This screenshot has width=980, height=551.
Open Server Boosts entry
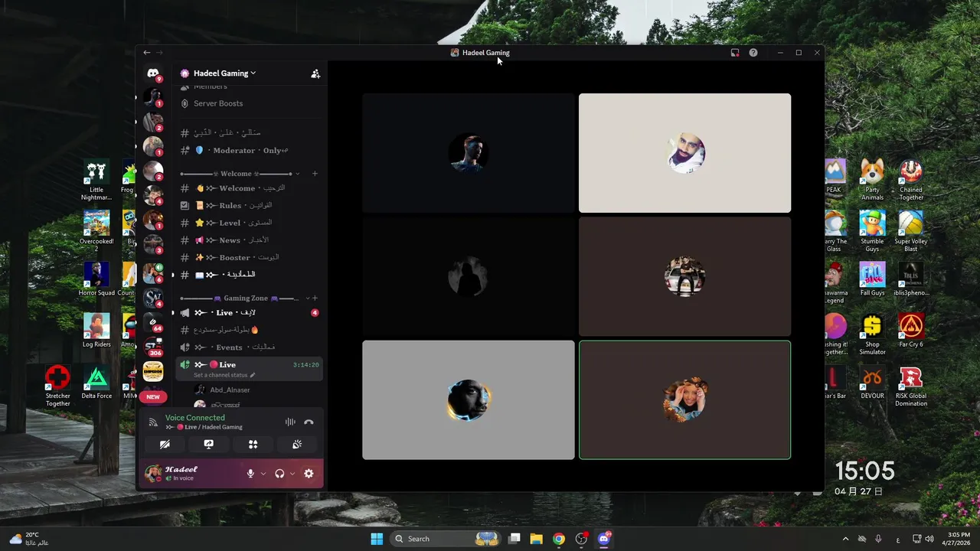tap(249, 103)
